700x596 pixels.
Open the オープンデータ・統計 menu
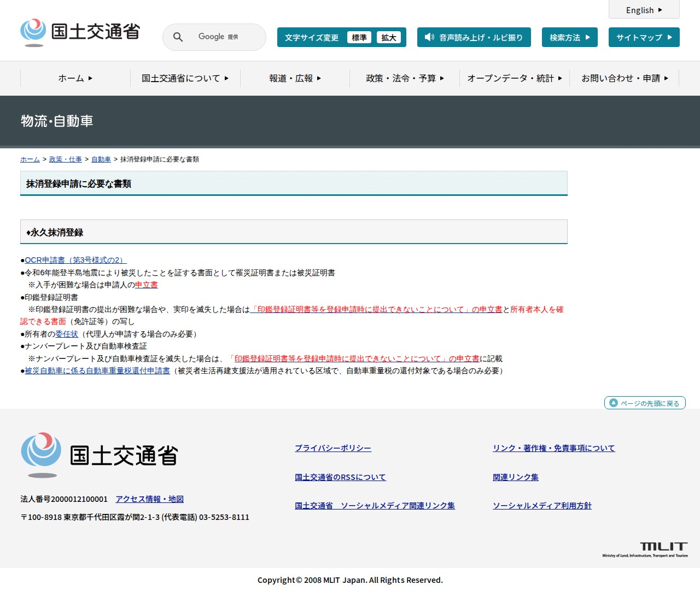[x=514, y=78]
